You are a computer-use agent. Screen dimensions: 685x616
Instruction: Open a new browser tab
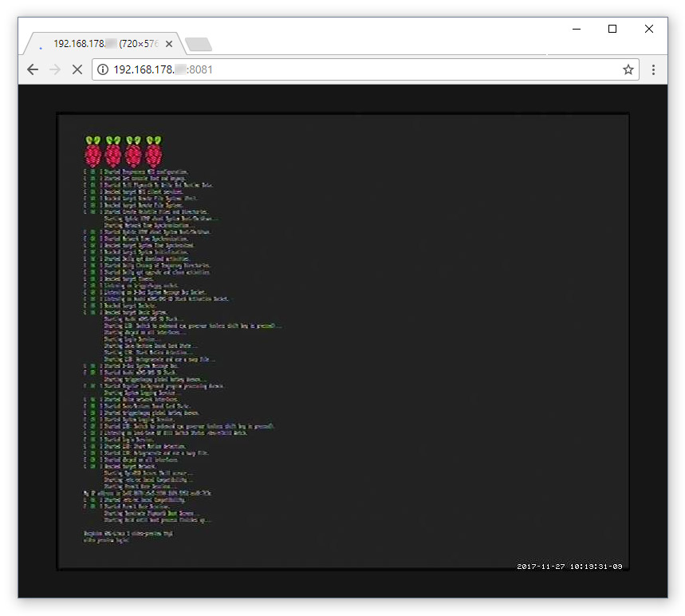coord(199,44)
